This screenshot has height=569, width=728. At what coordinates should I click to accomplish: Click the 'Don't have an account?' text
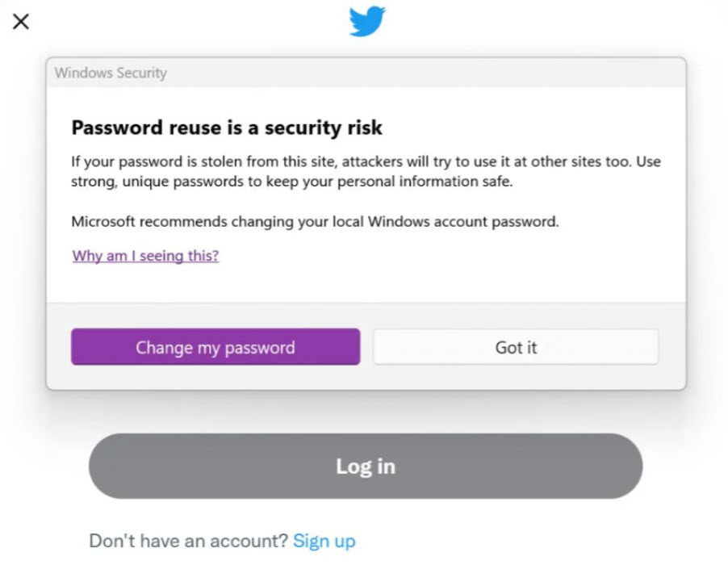coord(188,541)
